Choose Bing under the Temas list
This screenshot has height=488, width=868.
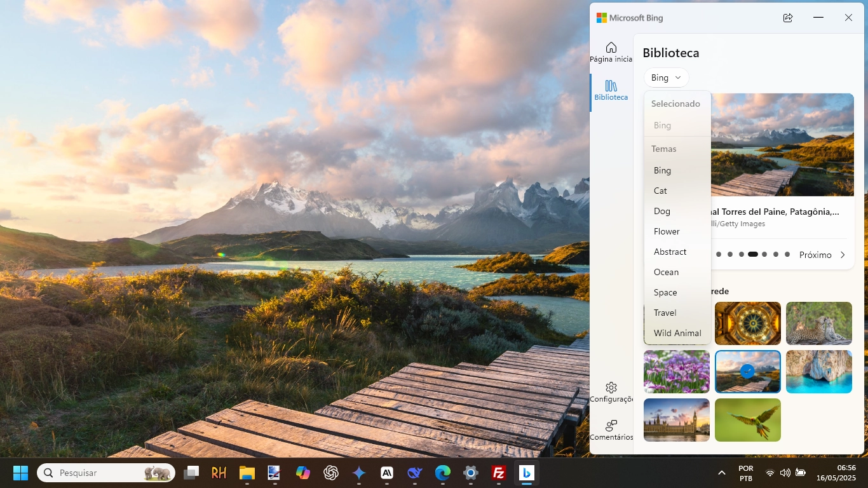click(677, 170)
